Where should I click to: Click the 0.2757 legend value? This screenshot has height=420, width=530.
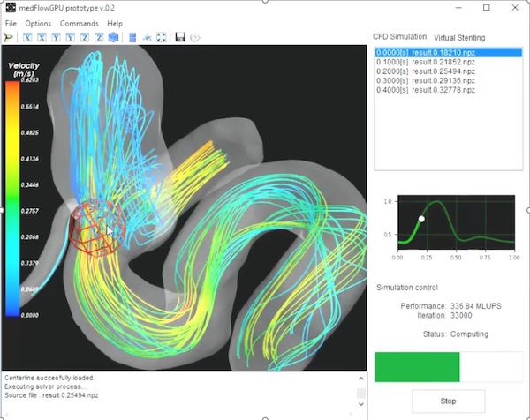pos(30,211)
